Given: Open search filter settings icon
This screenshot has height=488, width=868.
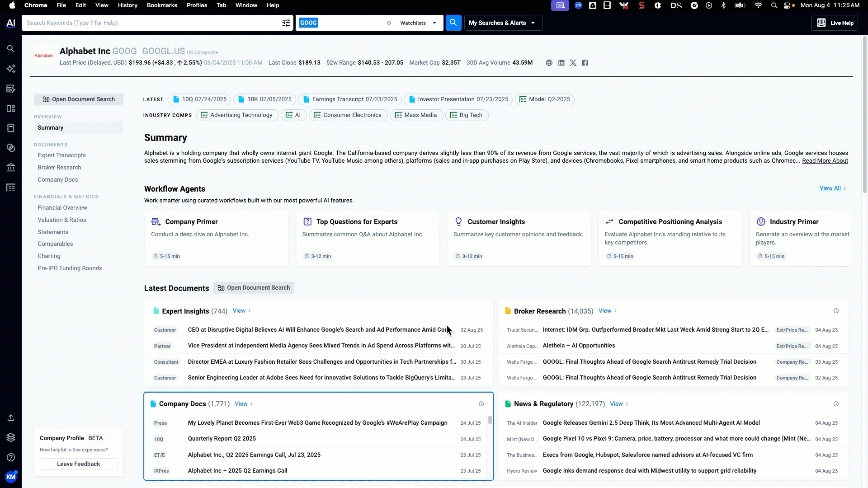Looking at the screenshot, I should (286, 23).
